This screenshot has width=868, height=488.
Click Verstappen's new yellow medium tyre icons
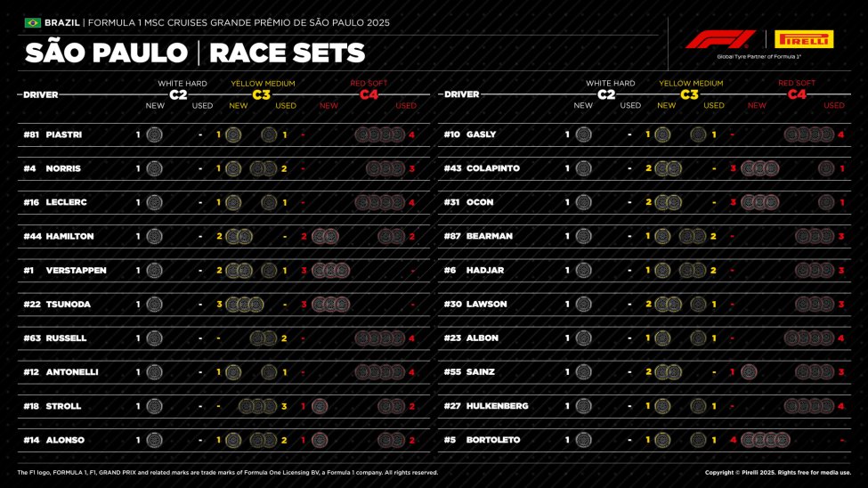(239, 271)
